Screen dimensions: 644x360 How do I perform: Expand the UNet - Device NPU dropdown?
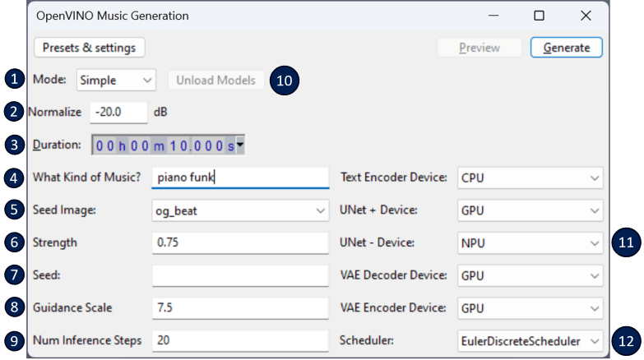[529, 243]
